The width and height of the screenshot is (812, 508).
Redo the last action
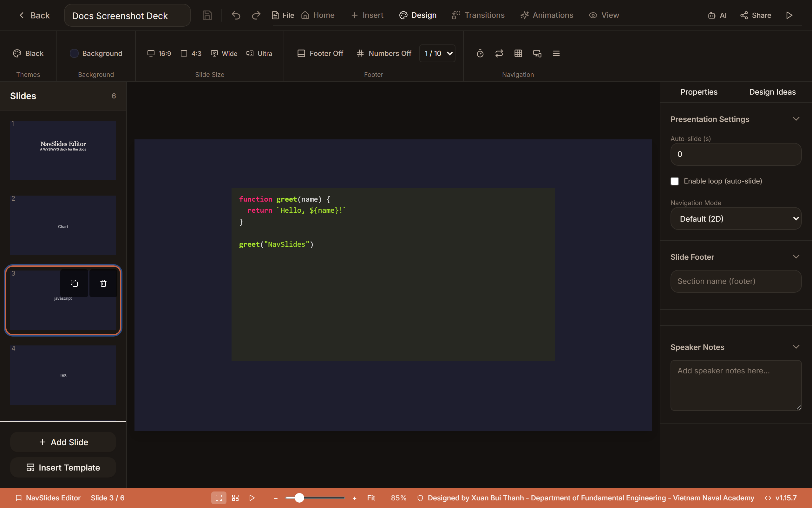point(256,16)
